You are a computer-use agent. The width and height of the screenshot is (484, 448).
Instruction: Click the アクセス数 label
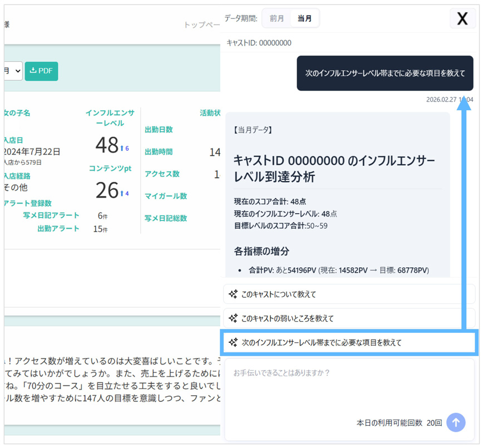click(x=162, y=174)
